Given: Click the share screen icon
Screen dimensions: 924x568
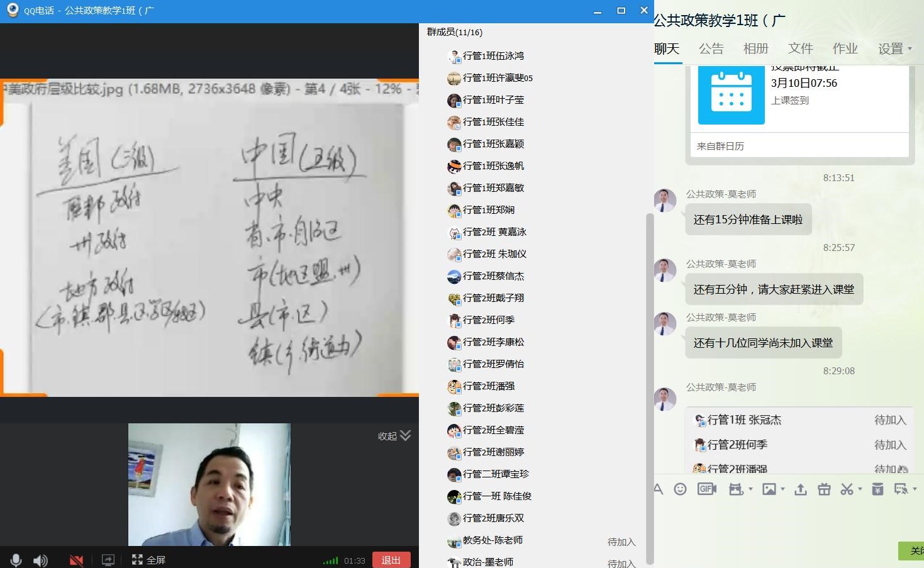Looking at the screenshot, I should pyautogui.click(x=108, y=560).
